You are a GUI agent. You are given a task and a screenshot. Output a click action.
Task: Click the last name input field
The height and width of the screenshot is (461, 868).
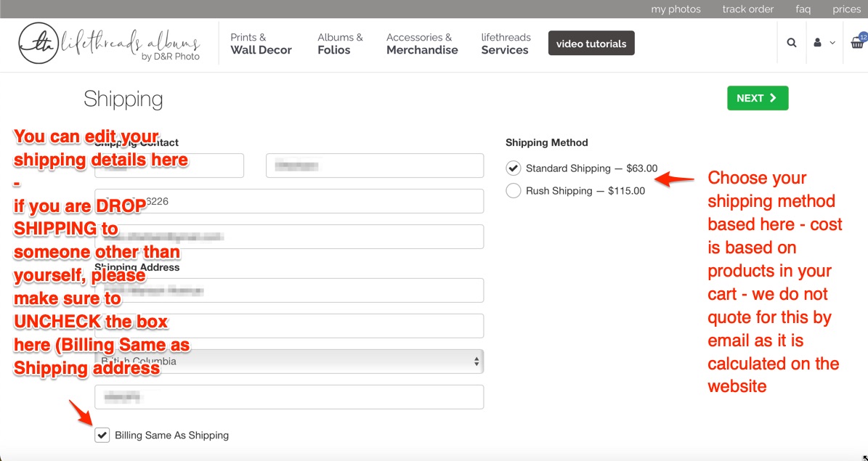375,166
